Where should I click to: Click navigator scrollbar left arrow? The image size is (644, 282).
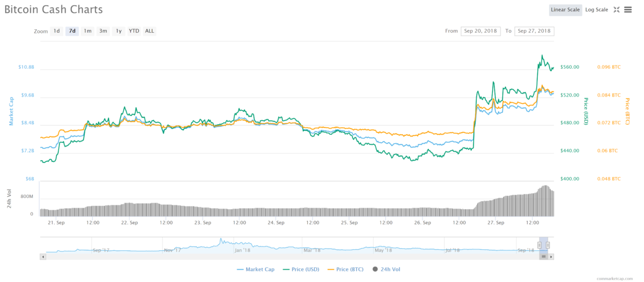pos(43,257)
